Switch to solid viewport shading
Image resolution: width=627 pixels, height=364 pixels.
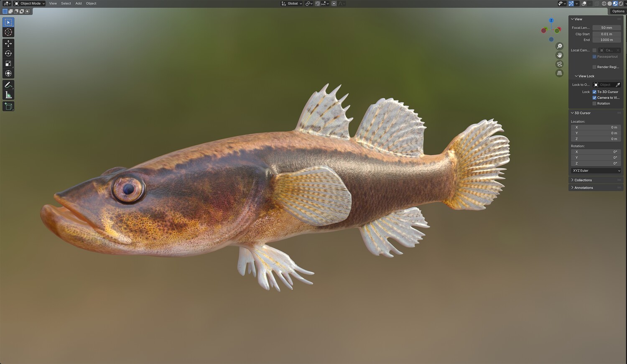[609, 3]
